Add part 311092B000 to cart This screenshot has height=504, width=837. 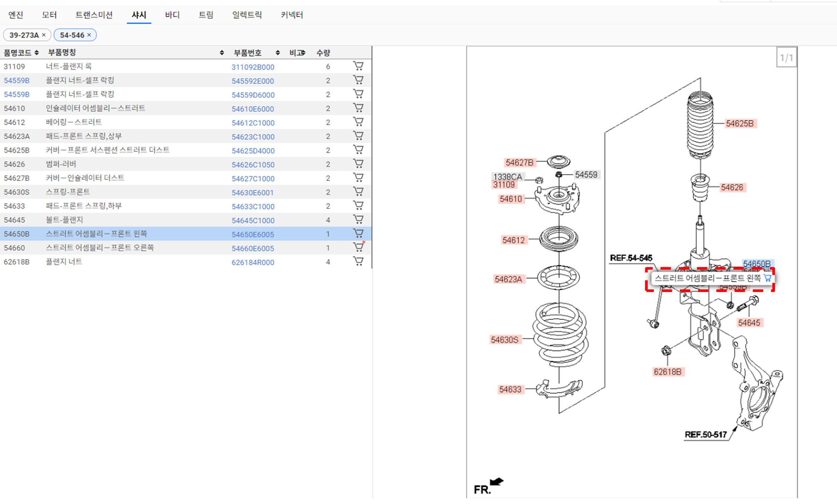358,66
